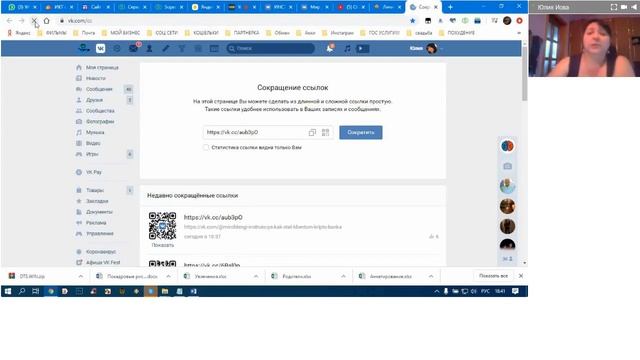Open File Explorer on taskbar
Viewport: 640px width, 360px height.
pos(165,291)
